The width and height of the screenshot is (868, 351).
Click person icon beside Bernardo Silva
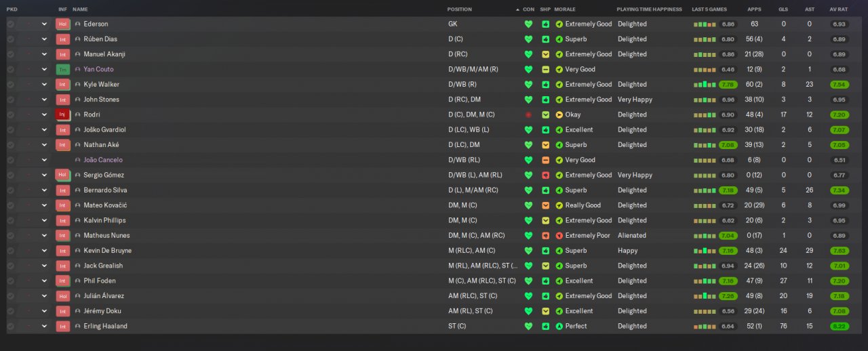pyautogui.click(x=78, y=190)
